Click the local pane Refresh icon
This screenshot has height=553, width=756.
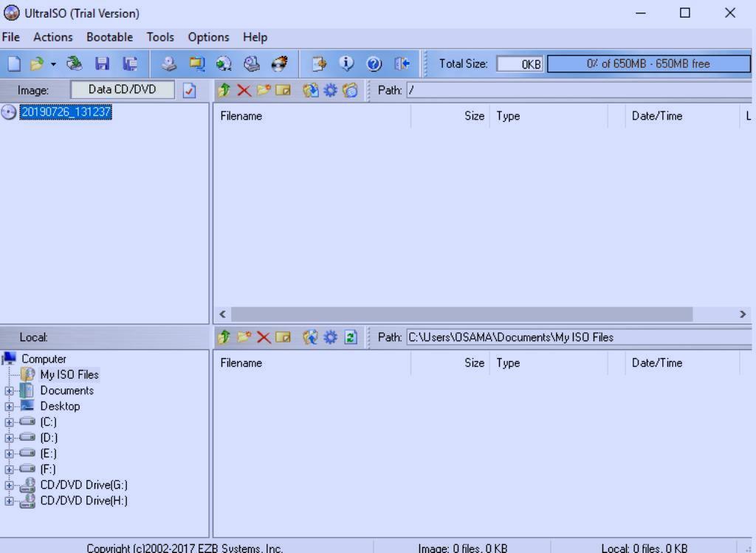click(x=351, y=337)
